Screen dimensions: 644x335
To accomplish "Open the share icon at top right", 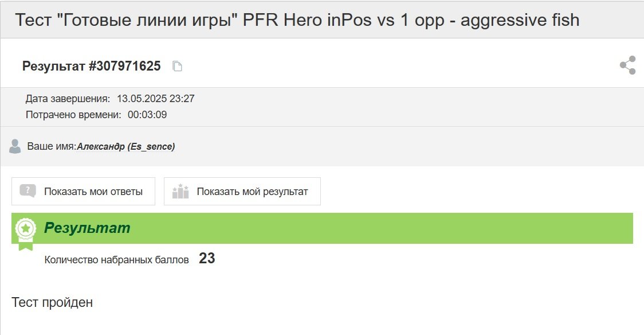I will (627, 65).
